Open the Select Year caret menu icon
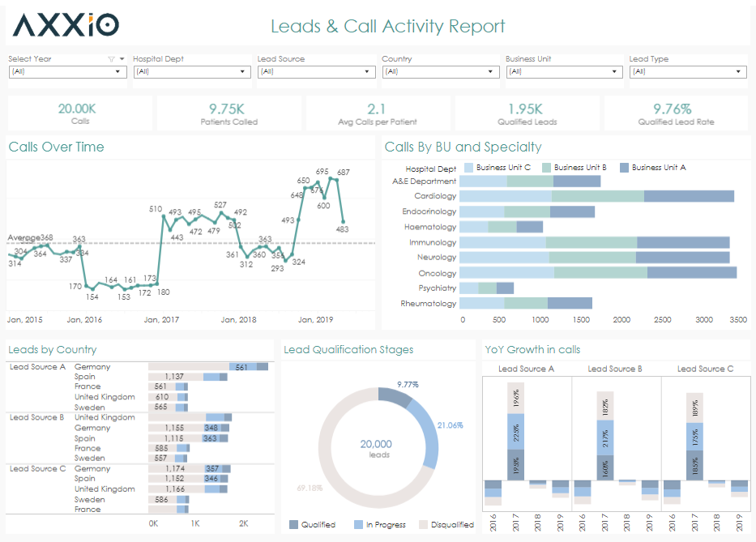The image size is (756, 542). pos(122,59)
